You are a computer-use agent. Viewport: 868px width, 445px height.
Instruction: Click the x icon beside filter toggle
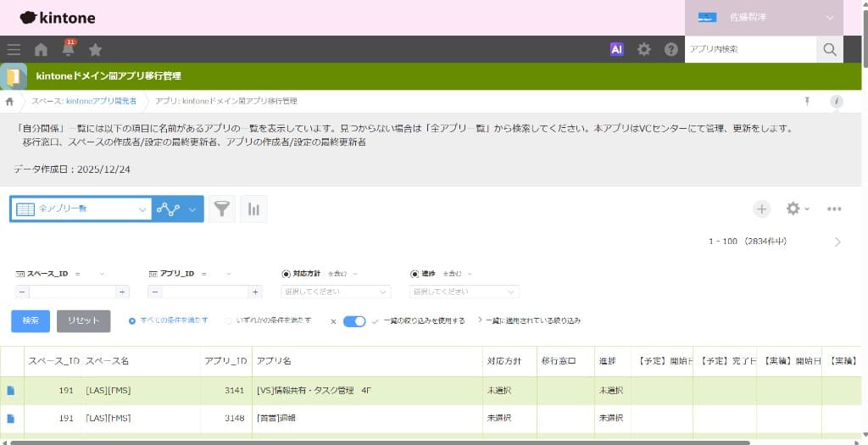tap(332, 321)
